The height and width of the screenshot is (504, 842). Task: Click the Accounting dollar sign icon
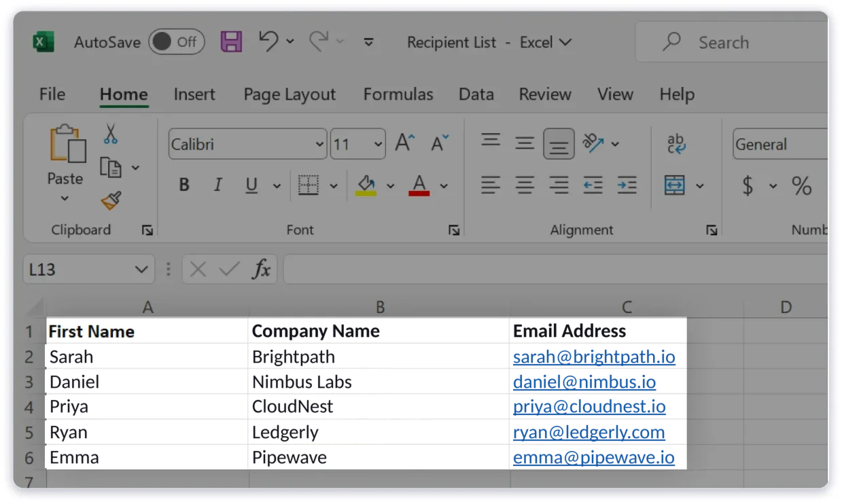tap(748, 185)
